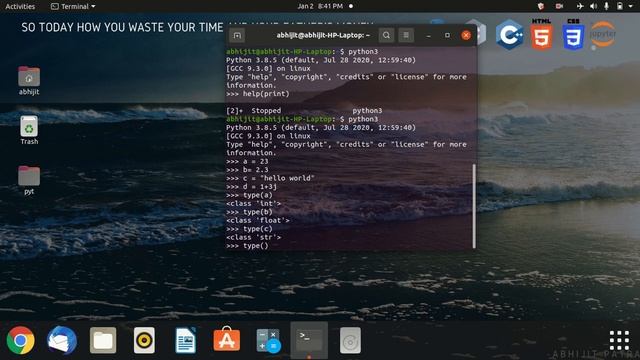Open the system menu arrow in top bar
640x360 pixels.
[x=632, y=6]
